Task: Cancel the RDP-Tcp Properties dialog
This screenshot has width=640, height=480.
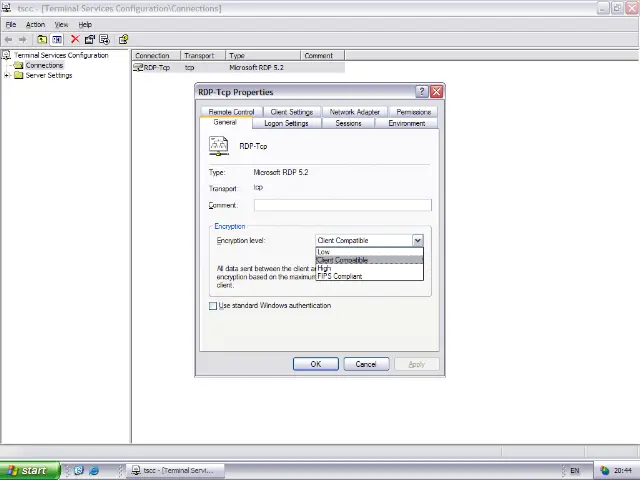Action: (366, 364)
